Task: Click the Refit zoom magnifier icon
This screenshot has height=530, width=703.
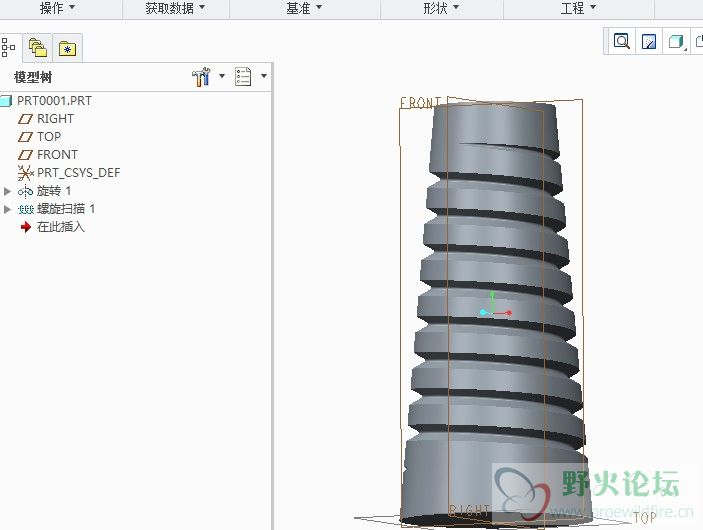Action: (621, 41)
